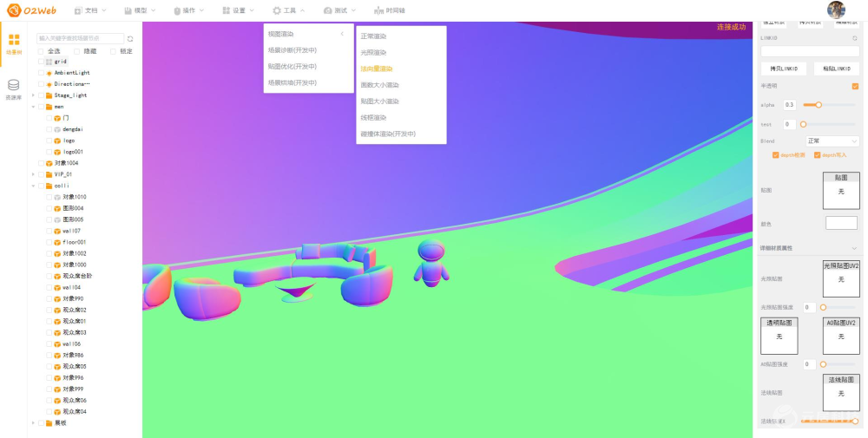Click the cube icon of wall06
The height and width of the screenshot is (438, 868).
click(57, 344)
